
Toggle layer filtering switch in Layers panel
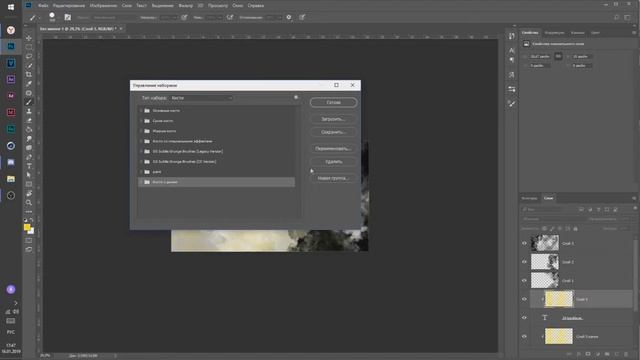(x=635, y=209)
